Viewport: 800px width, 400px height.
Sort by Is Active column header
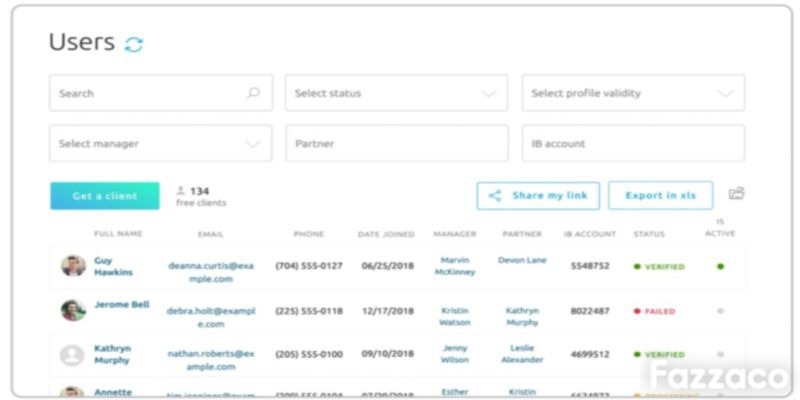[720, 228]
